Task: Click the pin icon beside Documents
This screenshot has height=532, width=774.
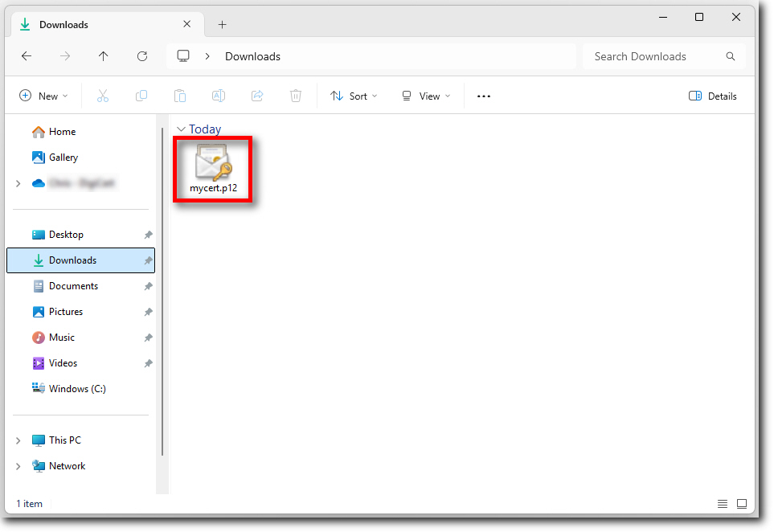Action: pyautogui.click(x=148, y=286)
